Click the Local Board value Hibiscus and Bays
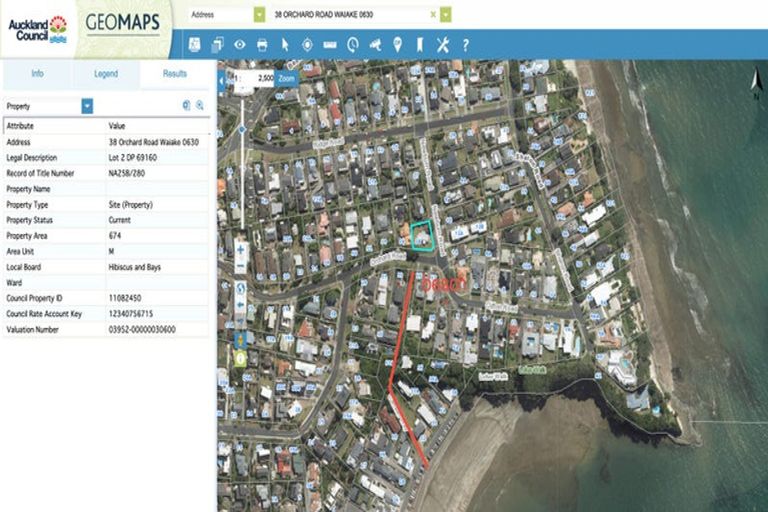768x512 pixels. [x=135, y=267]
